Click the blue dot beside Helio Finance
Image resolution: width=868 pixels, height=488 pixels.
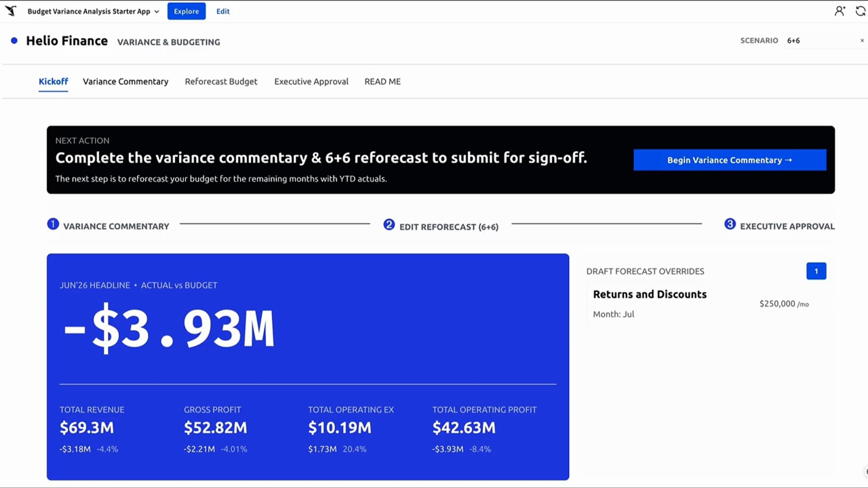click(14, 41)
